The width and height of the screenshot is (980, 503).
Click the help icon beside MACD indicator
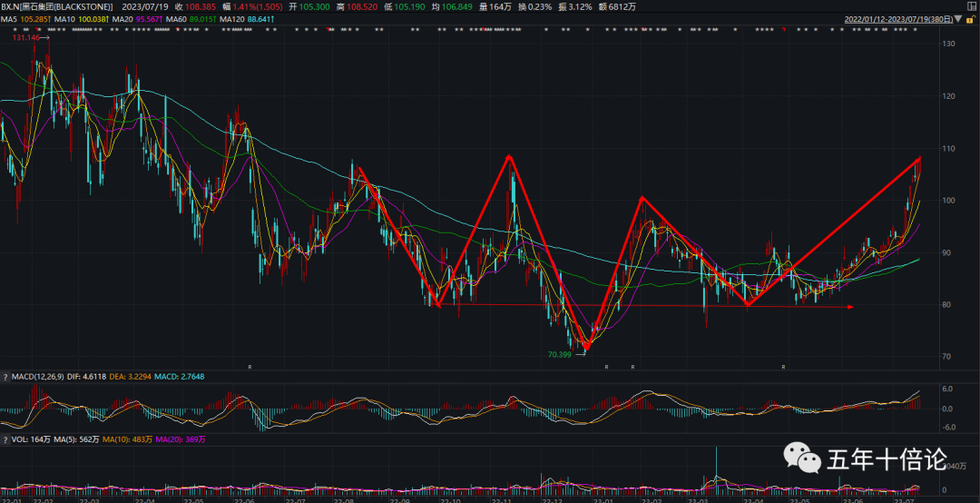[4, 375]
